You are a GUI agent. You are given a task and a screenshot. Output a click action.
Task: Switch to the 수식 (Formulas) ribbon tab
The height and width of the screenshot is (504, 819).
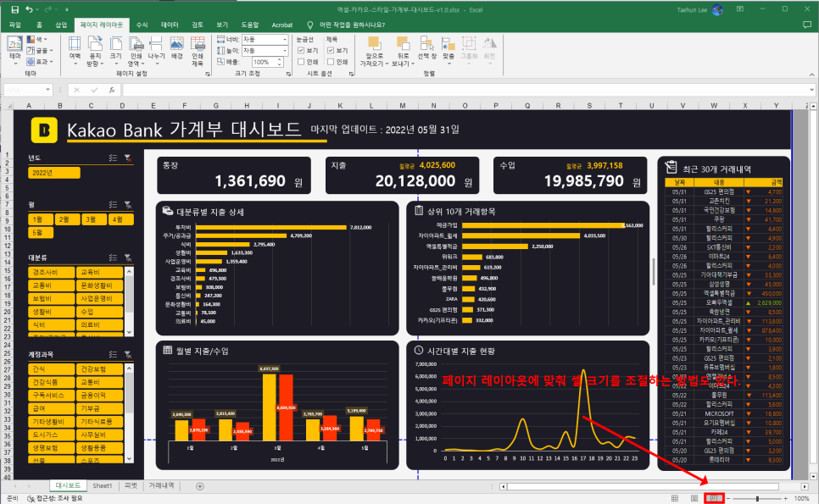[x=142, y=25]
